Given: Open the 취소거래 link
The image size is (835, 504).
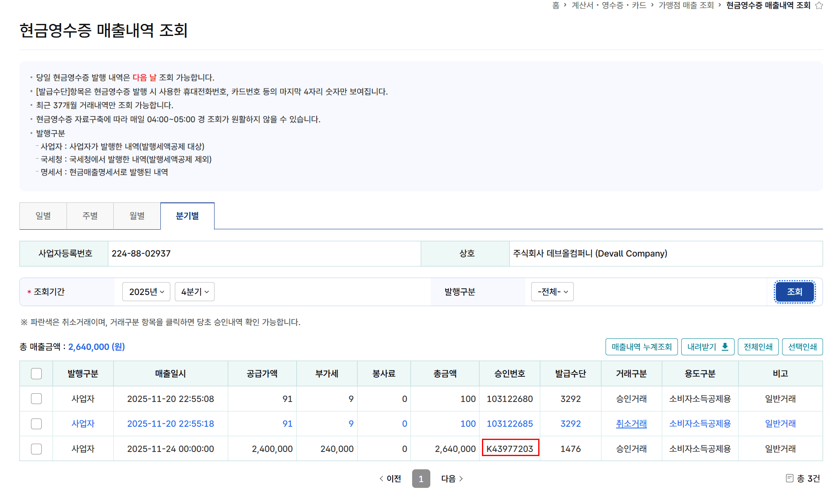Looking at the screenshot, I should click(x=631, y=423).
